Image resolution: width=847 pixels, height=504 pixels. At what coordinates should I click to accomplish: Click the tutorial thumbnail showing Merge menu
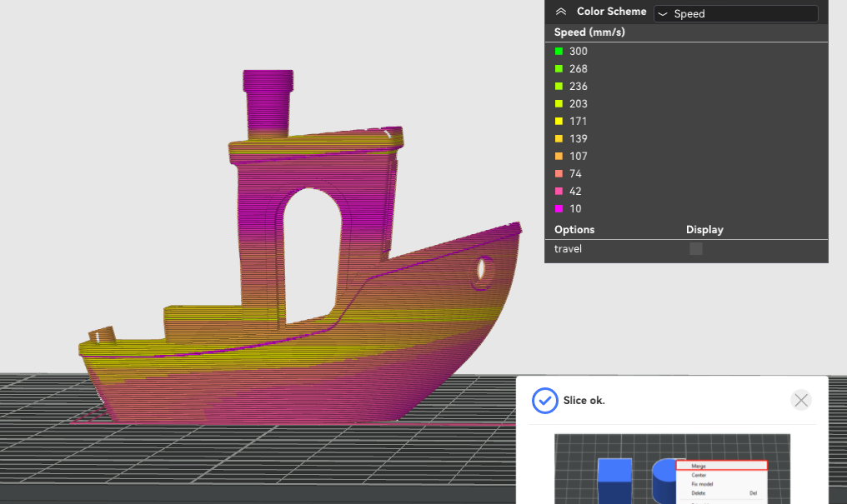click(672, 469)
